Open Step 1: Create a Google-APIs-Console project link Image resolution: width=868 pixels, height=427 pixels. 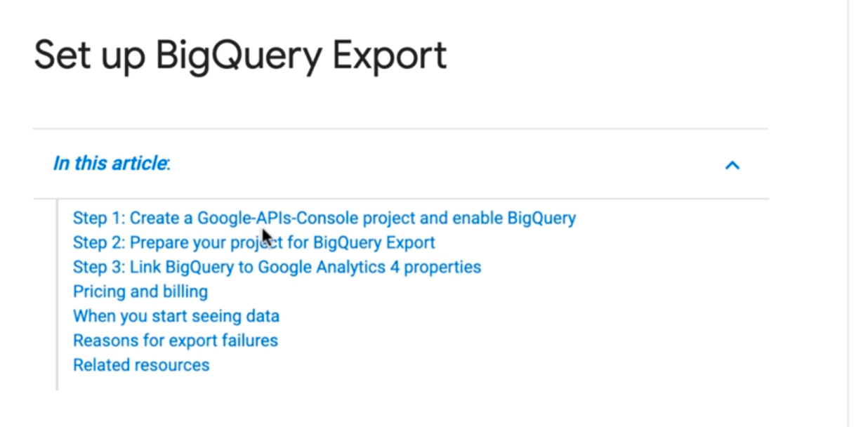[x=324, y=218]
